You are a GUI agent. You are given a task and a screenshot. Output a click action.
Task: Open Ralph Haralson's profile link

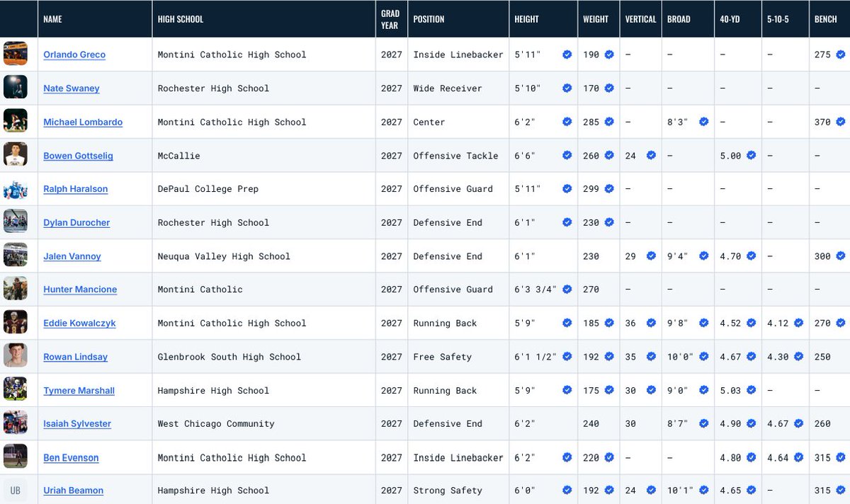point(75,189)
